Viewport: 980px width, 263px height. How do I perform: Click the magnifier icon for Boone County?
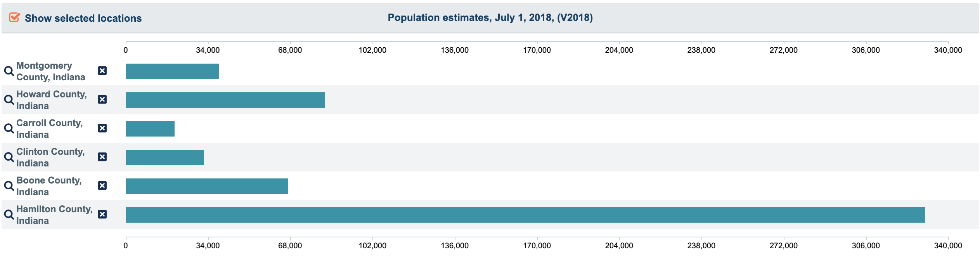(9, 186)
